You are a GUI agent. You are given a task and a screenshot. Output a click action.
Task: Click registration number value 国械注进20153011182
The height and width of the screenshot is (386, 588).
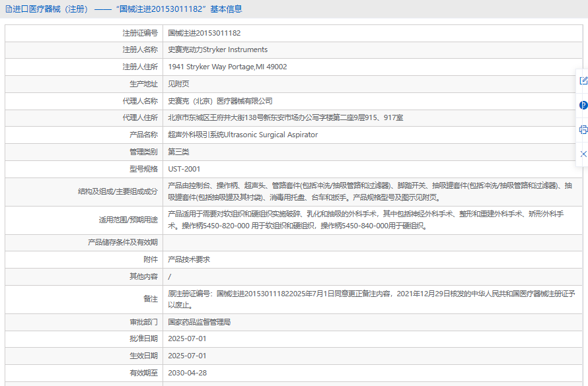[x=204, y=33]
